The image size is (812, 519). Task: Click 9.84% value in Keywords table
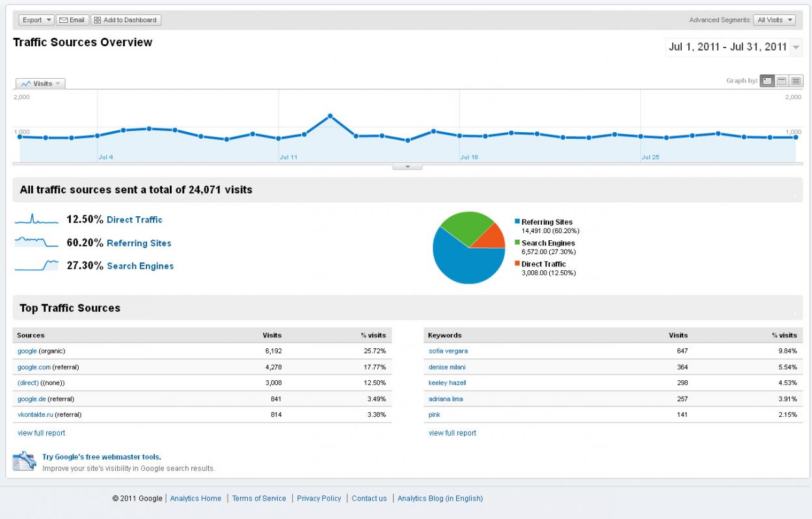tap(787, 351)
